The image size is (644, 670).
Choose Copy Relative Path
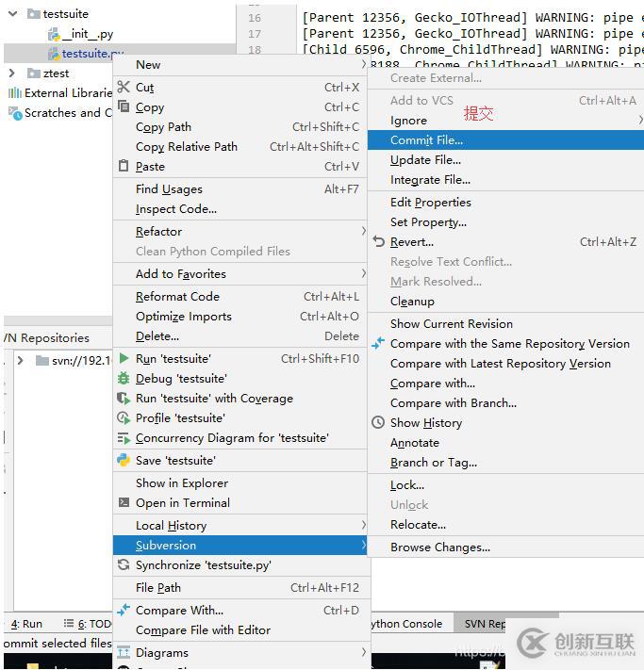pyautogui.click(x=240, y=147)
